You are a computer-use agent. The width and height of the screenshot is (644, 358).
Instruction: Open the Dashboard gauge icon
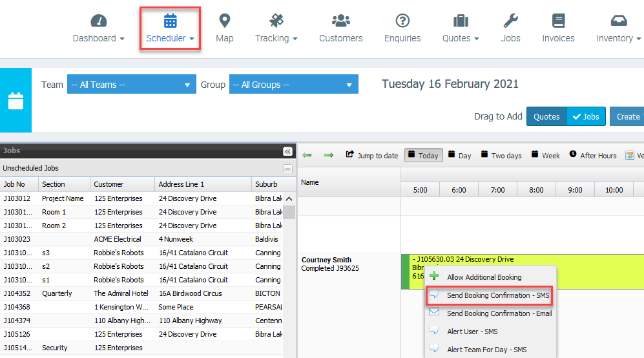[98, 21]
